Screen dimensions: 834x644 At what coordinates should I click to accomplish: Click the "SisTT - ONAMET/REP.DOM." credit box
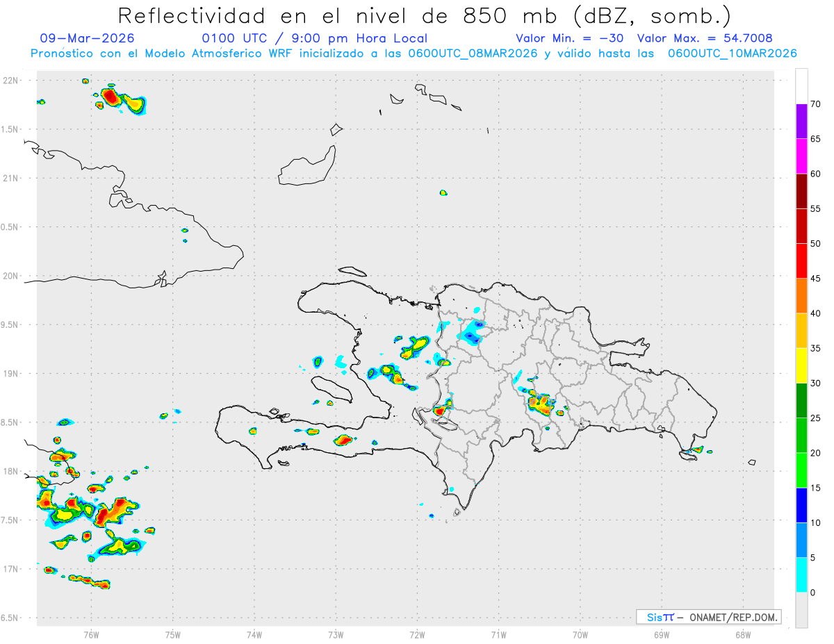(708, 617)
